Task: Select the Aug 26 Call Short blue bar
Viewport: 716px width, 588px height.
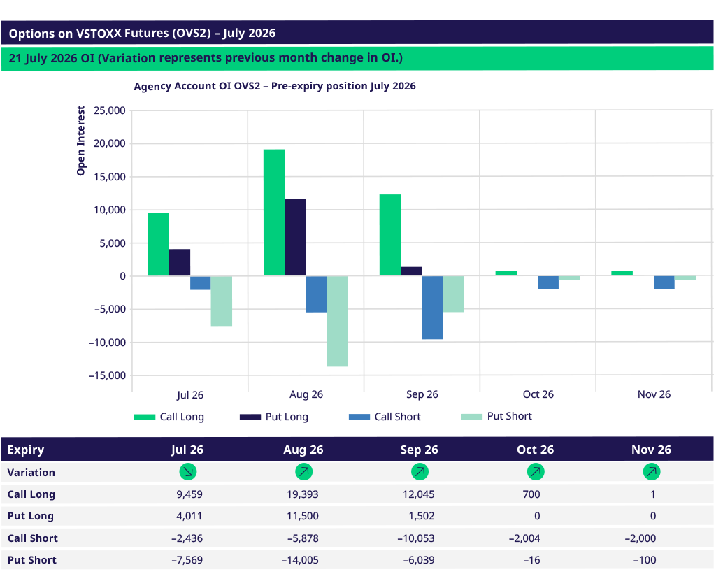Action: click(x=317, y=294)
